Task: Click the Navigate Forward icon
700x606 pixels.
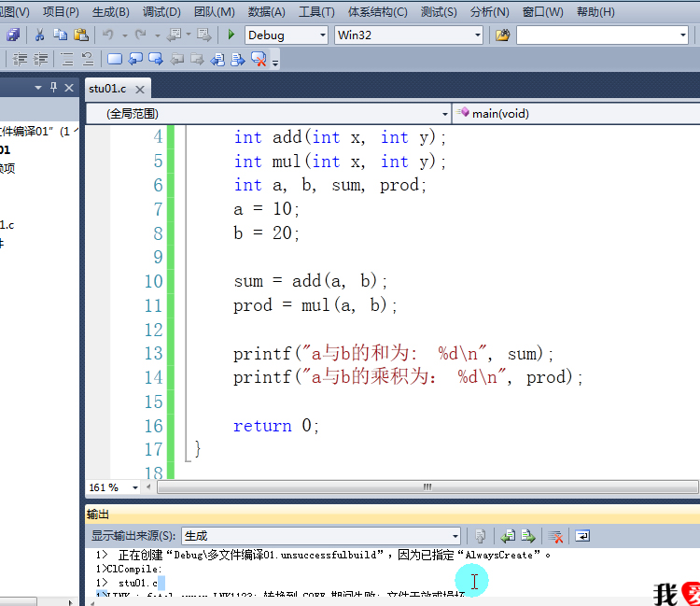Action: pyautogui.click(x=204, y=35)
